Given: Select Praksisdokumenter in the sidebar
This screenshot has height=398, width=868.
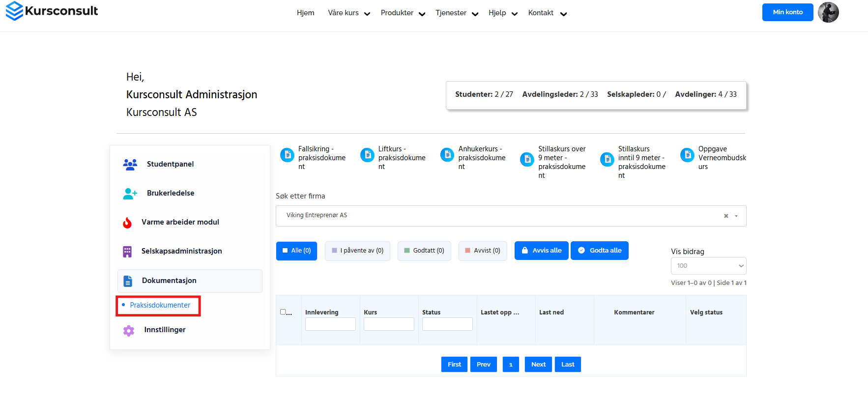Looking at the screenshot, I should tap(160, 305).
